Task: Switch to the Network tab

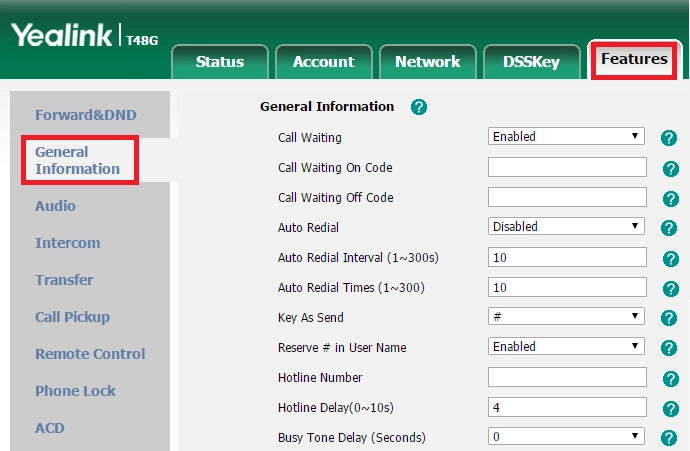Action: [427, 62]
